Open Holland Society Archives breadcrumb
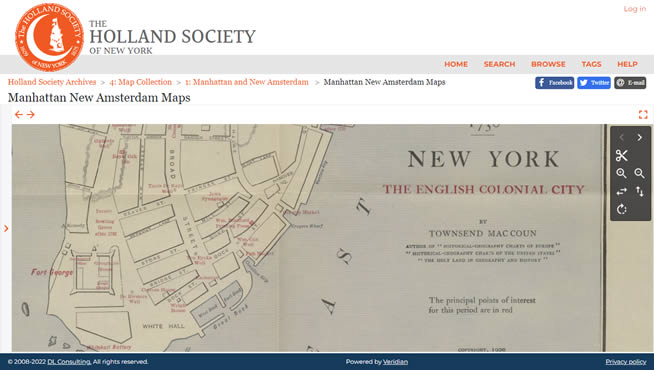Image resolution: width=654 pixels, height=370 pixels. [52, 82]
